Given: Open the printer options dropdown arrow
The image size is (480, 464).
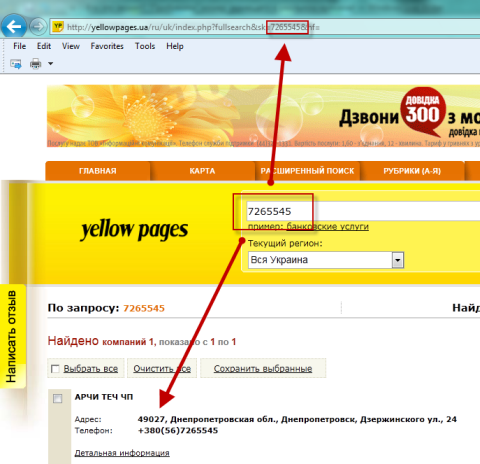Looking at the screenshot, I should (50, 63).
